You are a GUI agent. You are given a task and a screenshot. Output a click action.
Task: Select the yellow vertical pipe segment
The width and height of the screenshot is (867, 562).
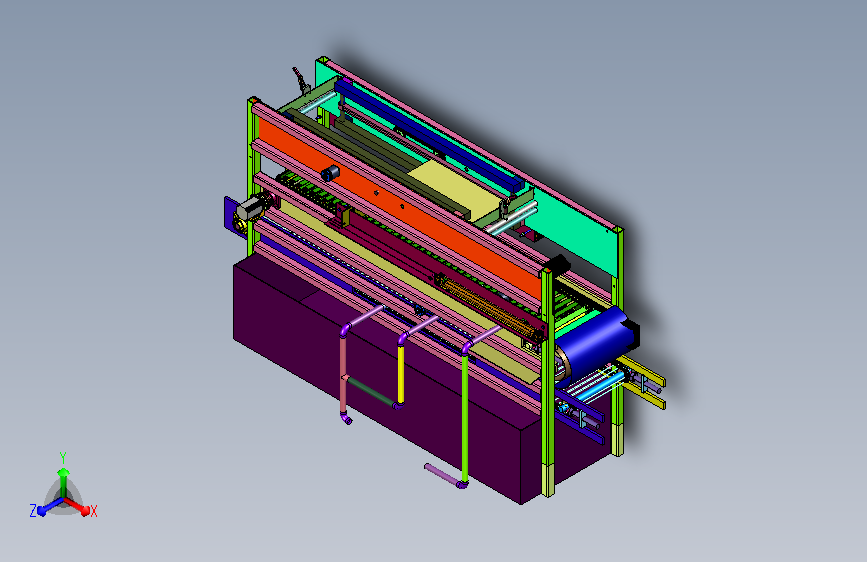coord(401,374)
